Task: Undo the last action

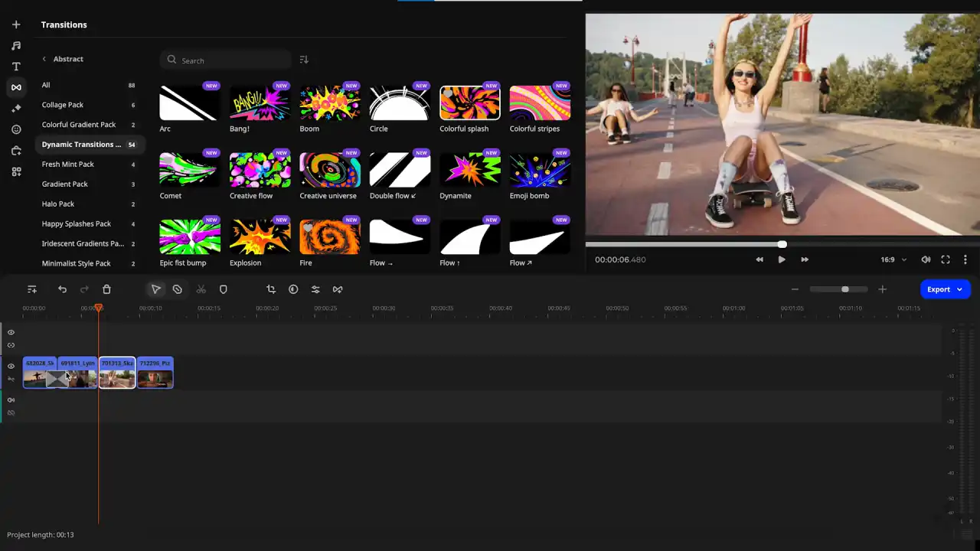Action: 63,289
